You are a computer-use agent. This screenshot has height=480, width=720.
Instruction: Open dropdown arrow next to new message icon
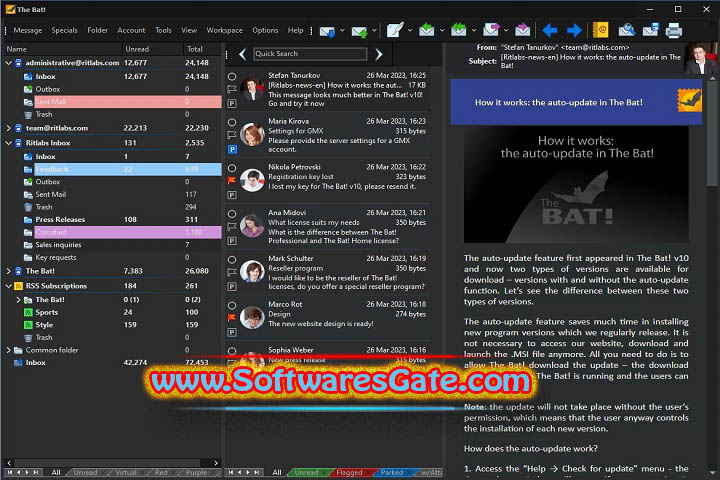[x=410, y=31]
